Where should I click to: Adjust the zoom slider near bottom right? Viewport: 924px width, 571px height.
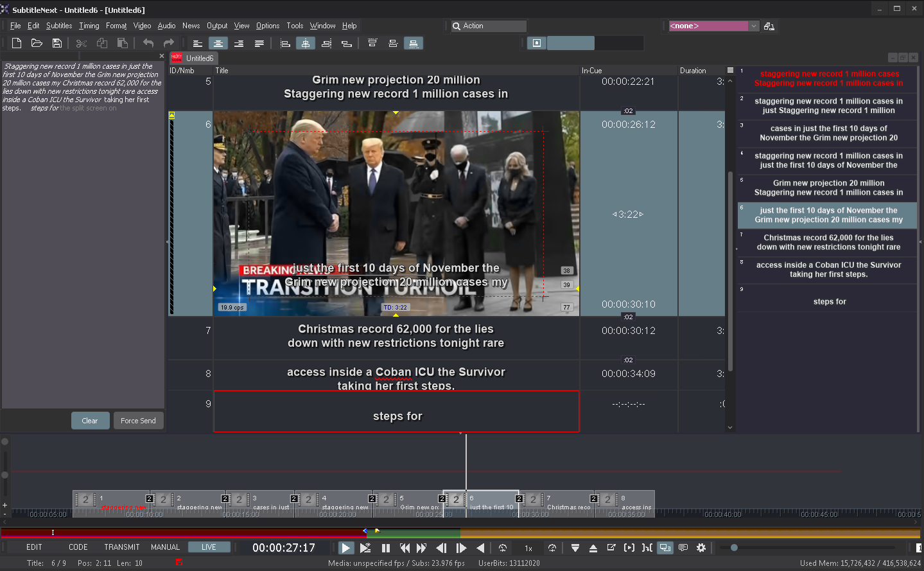(733, 548)
